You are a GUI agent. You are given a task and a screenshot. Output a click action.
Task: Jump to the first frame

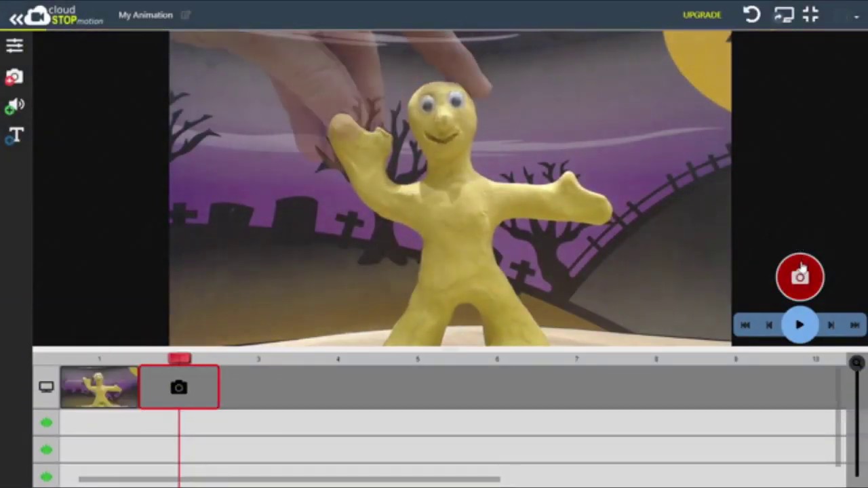[x=745, y=325]
